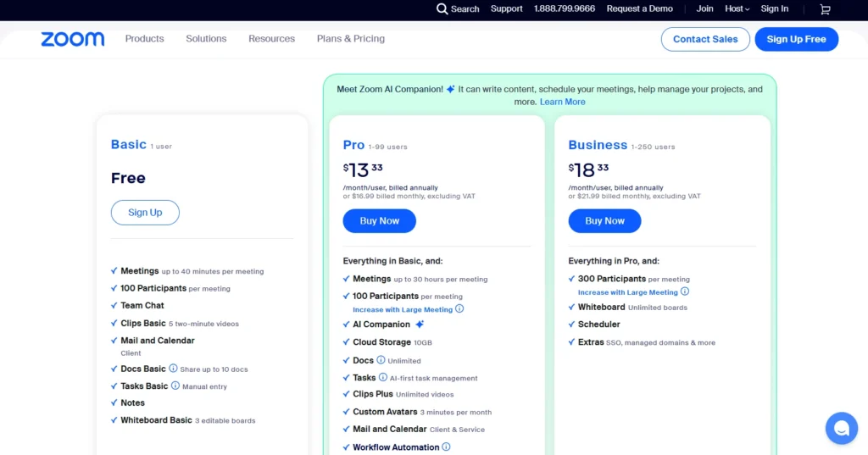Click the Zoom logo

(x=73, y=39)
